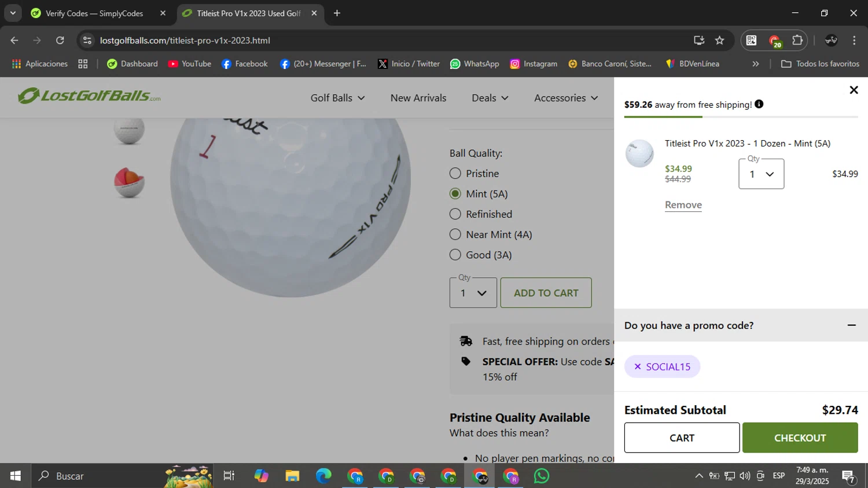Click the ADD TO CART button
Screen dimensions: 868x488
(x=546, y=293)
